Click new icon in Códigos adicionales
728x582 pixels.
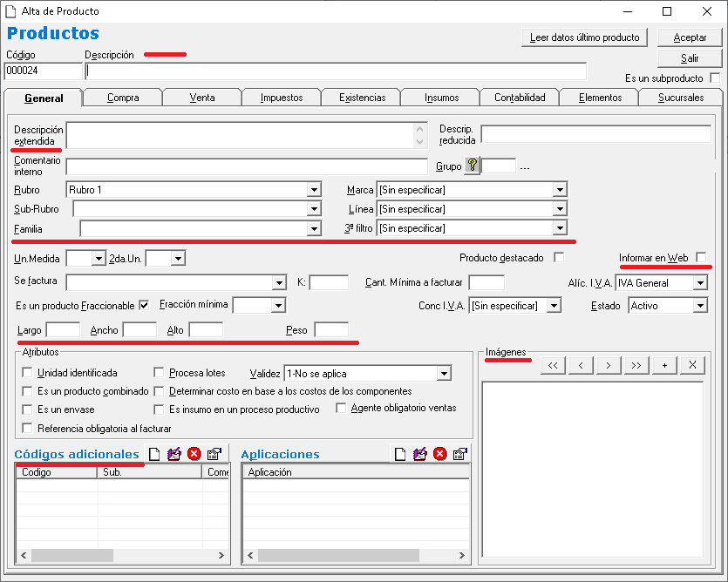pos(154,454)
